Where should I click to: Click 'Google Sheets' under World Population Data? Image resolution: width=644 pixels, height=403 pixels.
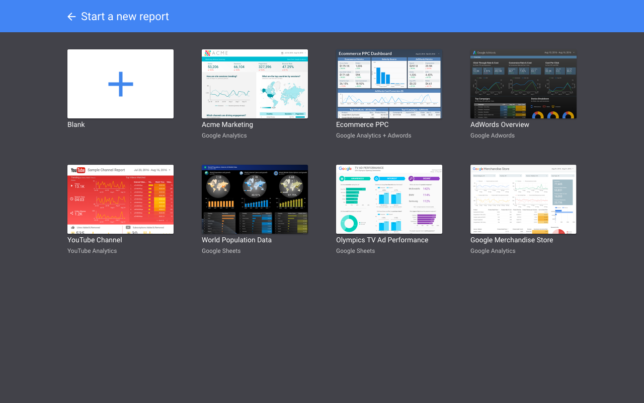pyautogui.click(x=221, y=251)
